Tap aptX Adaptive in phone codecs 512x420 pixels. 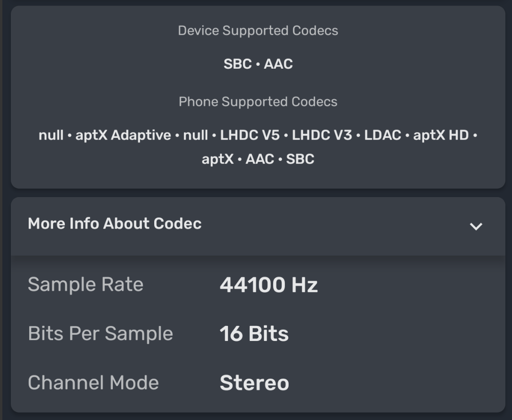click(123, 135)
